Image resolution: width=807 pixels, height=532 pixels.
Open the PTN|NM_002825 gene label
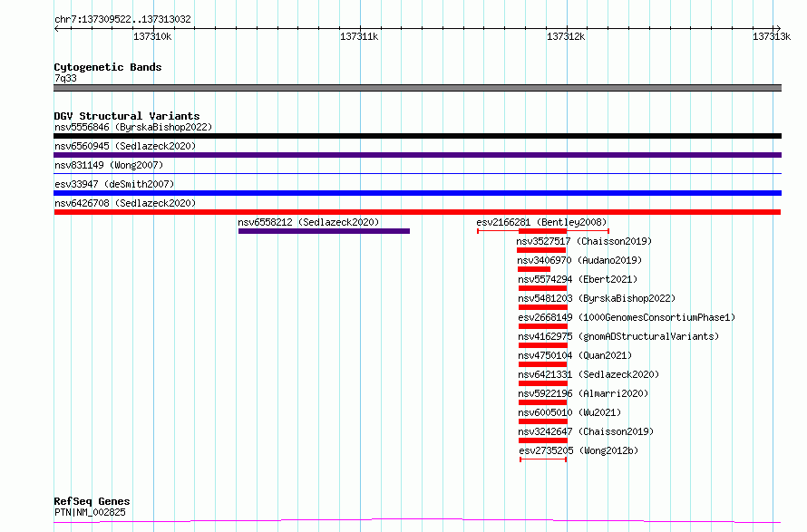pos(90,512)
